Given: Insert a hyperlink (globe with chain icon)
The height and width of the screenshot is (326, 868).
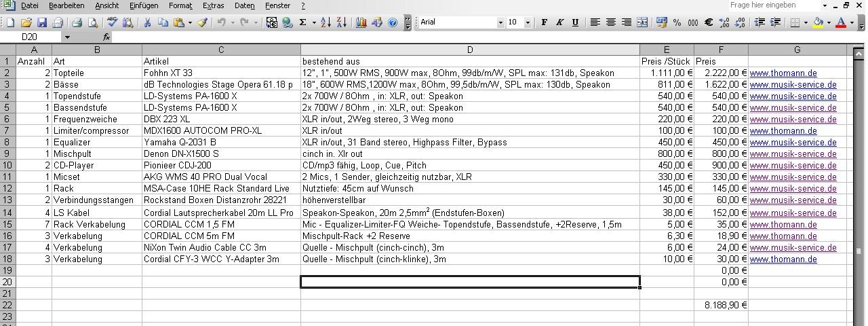Looking at the screenshot, I should click(x=288, y=22).
